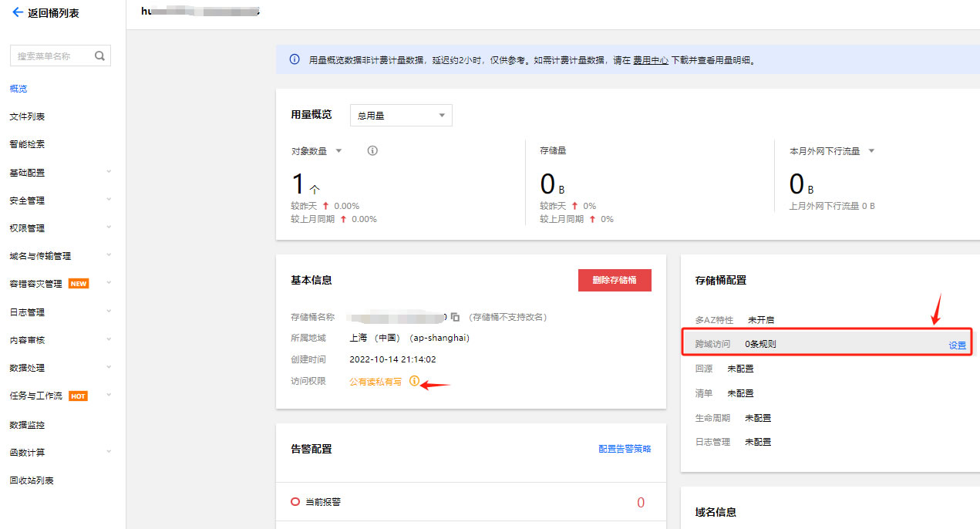Click the search magnifier icon in sidebar
Screen dimensions: 980x529
pyautogui.click(x=99, y=56)
